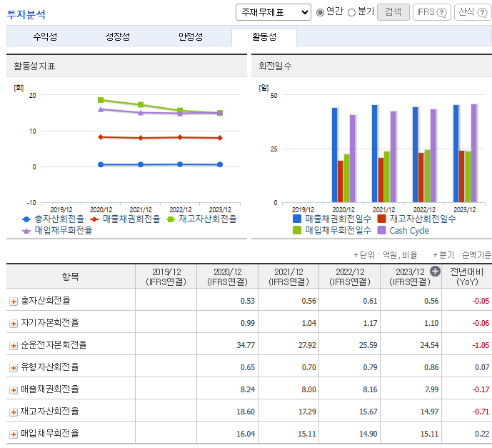Viewport: 492px width, 448px height.
Task: Click the red 재고자산회전일수 legend swatch
Action: (x=381, y=219)
